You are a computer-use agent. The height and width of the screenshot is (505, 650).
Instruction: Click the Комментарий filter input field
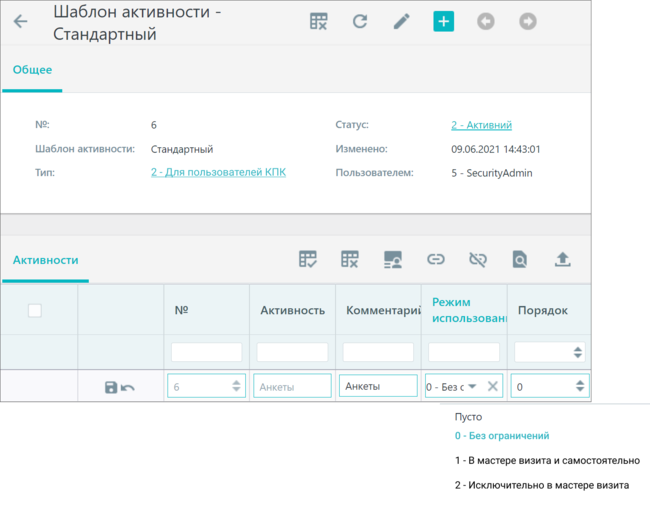(x=378, y=352)
